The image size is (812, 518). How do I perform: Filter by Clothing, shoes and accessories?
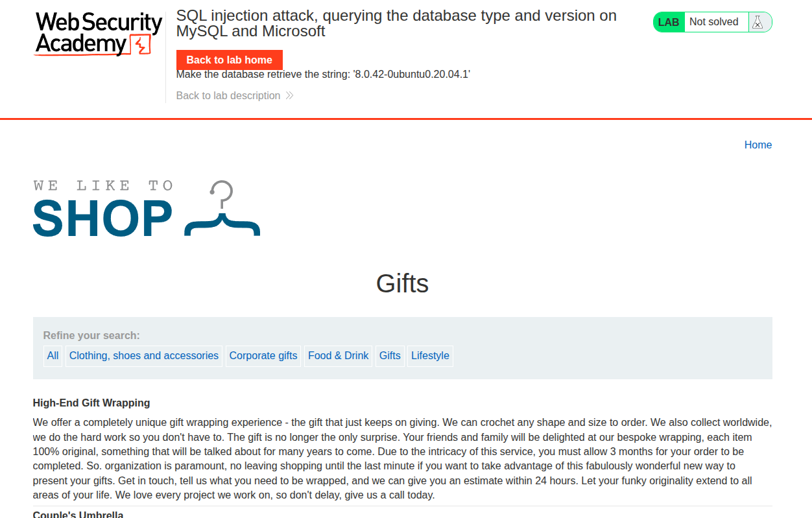pos(144,356)
